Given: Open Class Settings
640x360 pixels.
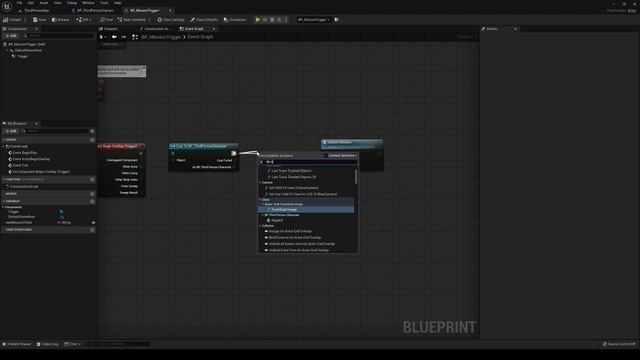Looking at the screenshot, I should [x=171, y=20].
